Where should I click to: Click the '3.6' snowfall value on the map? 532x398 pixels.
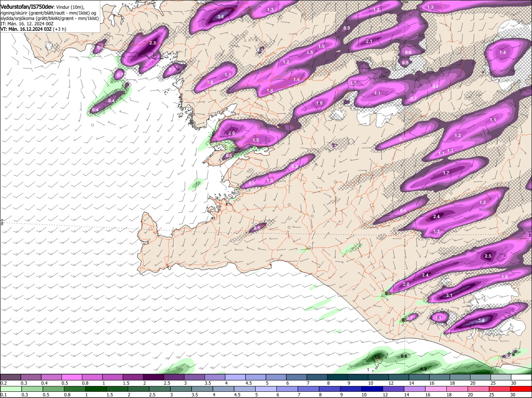(221, 17)
